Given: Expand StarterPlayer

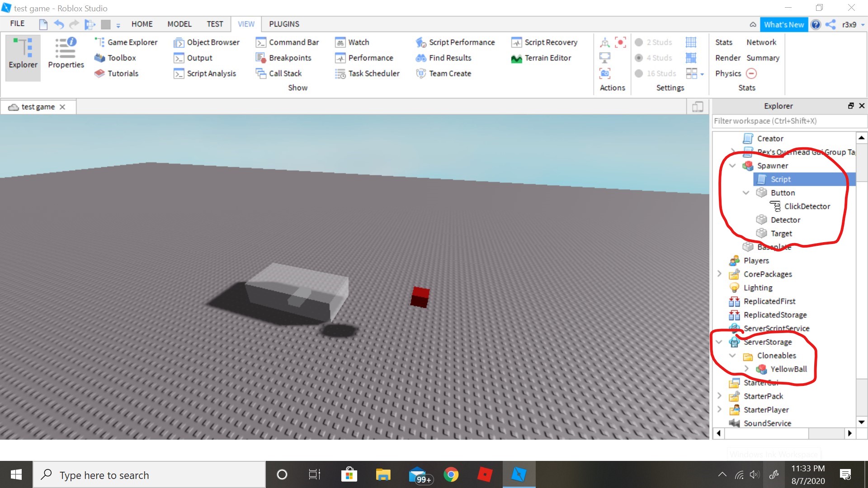Looking at the screenshot, I should click(x=719, y=409).
